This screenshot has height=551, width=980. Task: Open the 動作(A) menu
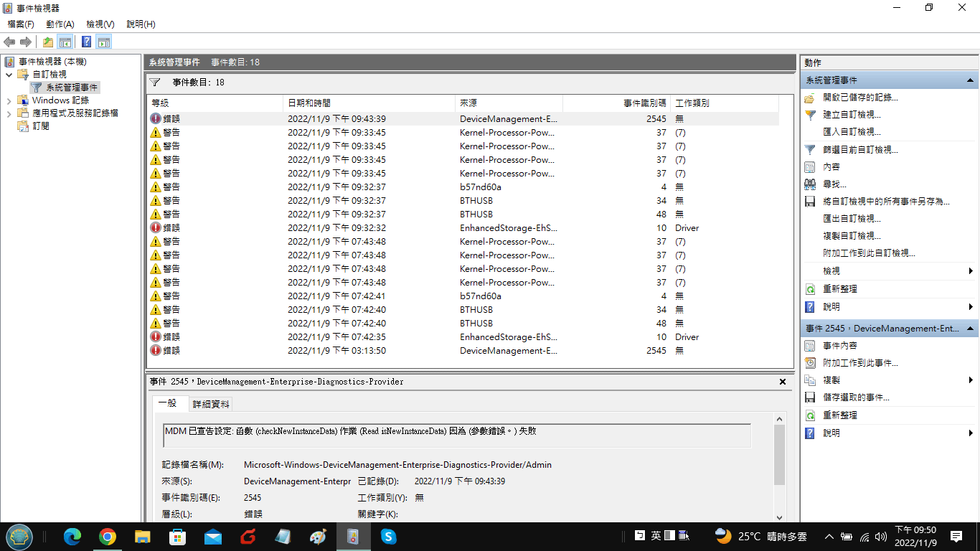(x=60, y=24)
